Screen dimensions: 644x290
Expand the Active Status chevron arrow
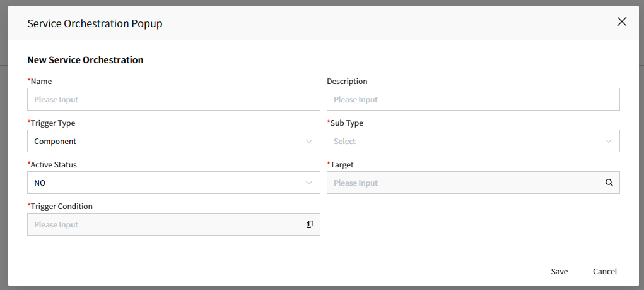click(x=309, y=183)
